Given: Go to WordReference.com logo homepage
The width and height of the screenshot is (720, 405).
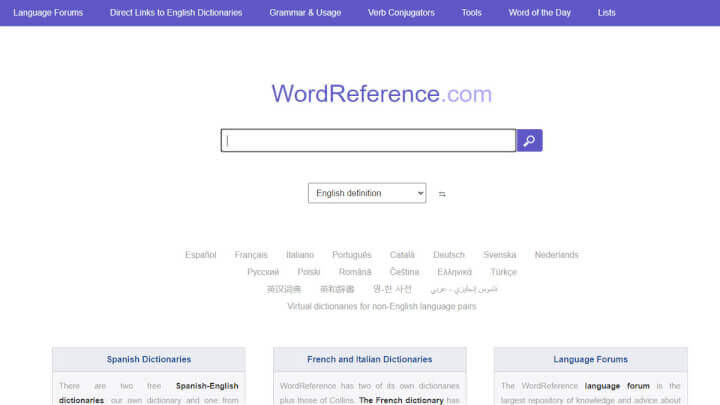Looking at the screenshot, I should [x=382, y=94].
